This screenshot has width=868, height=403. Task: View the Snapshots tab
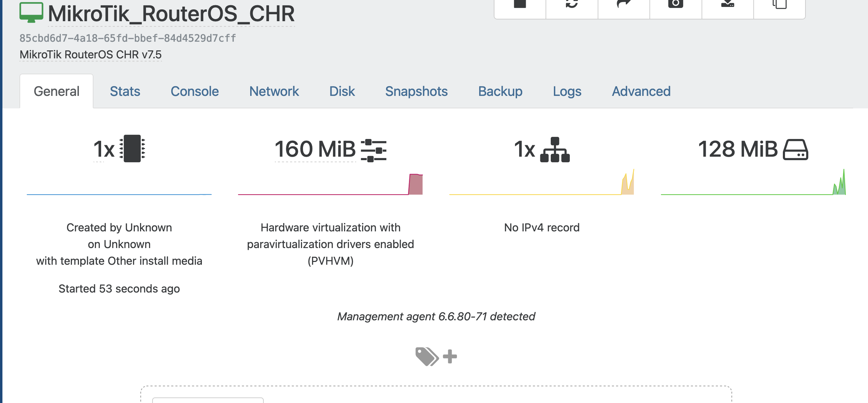click(x=416, y=91)
